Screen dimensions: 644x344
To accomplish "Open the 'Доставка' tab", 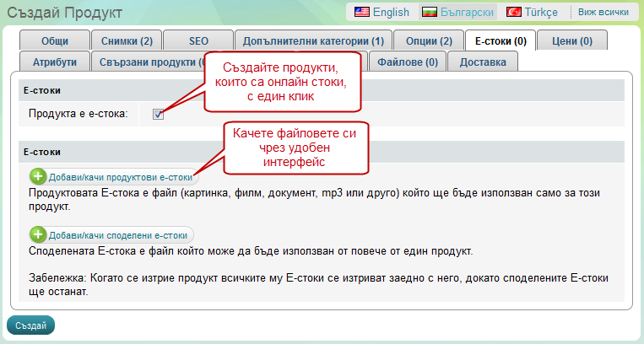I will [x=483, y=62].
